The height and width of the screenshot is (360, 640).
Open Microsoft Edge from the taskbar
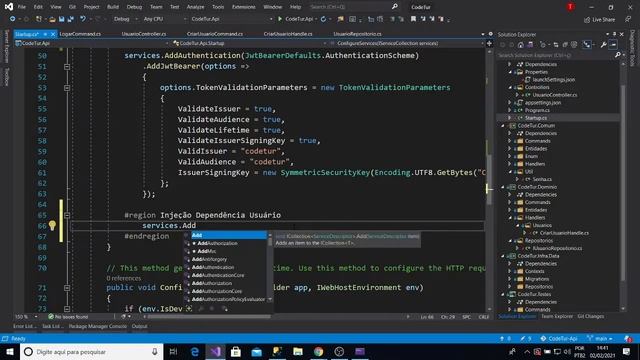(195, 351)
